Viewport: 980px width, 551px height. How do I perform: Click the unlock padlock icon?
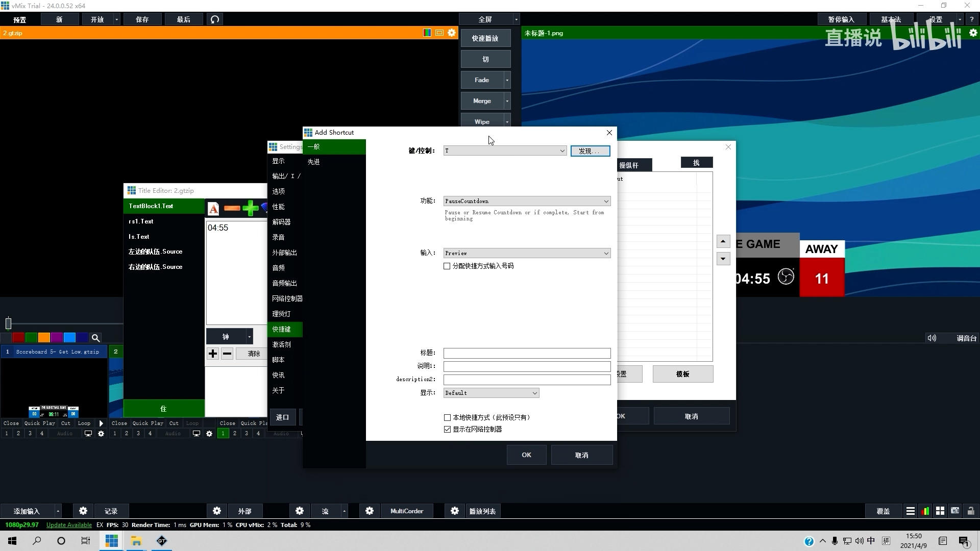click(x=970, y=511)
